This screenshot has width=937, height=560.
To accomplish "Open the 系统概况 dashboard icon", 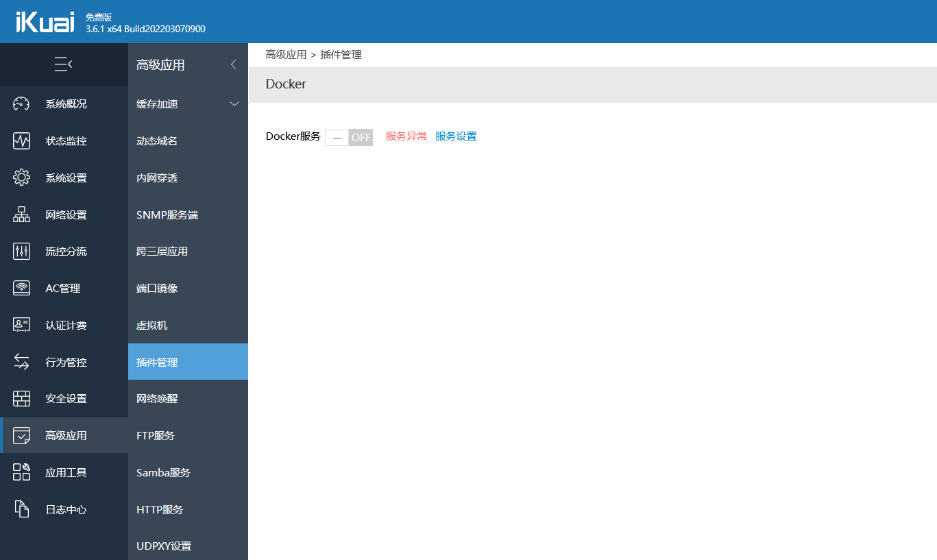I will 21,104.
